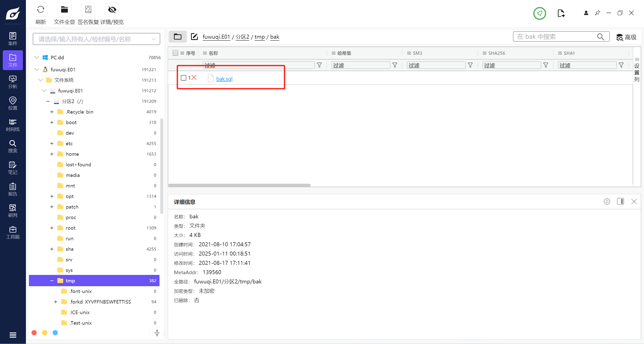Open the Toolbox (工具箱) sidebar icon

[x=13, y=233]
